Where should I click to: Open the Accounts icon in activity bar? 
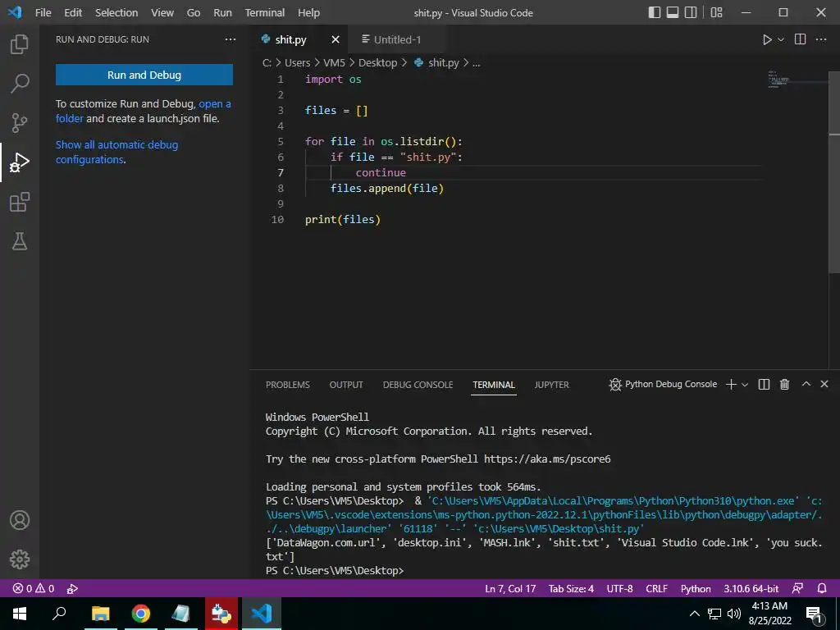tap(20, 520)
